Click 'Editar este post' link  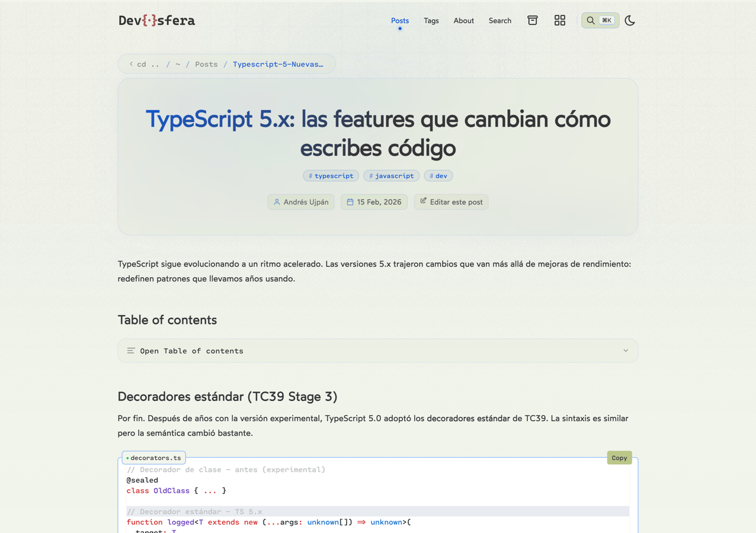pyautogui.click(x=451, y=202)
